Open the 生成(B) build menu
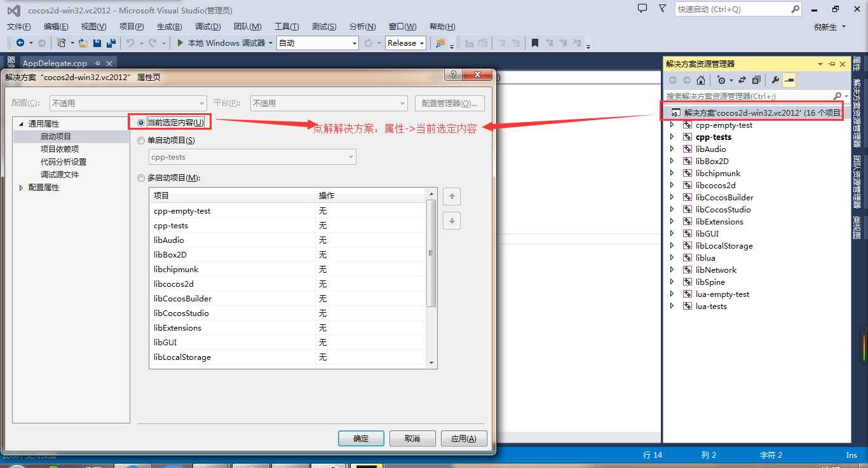The width and height of the screenshot is (868, 468). (x=169, y=27)
